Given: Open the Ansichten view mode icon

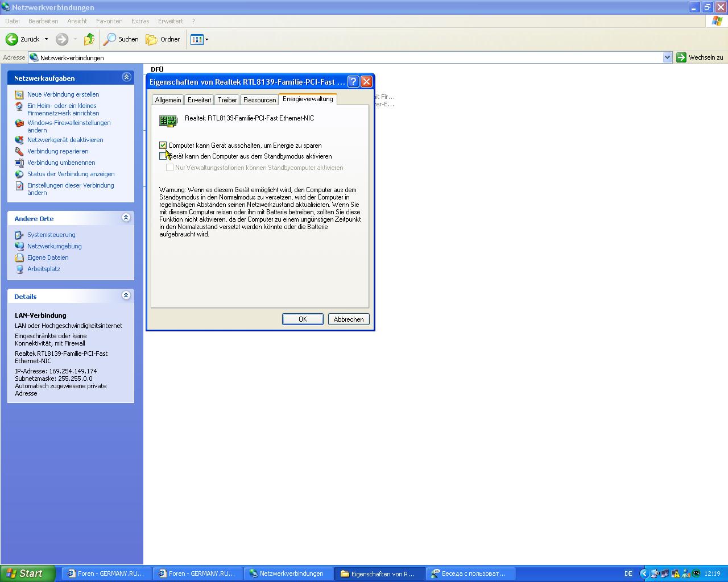Looking at the screenshot, I should 197,39.
